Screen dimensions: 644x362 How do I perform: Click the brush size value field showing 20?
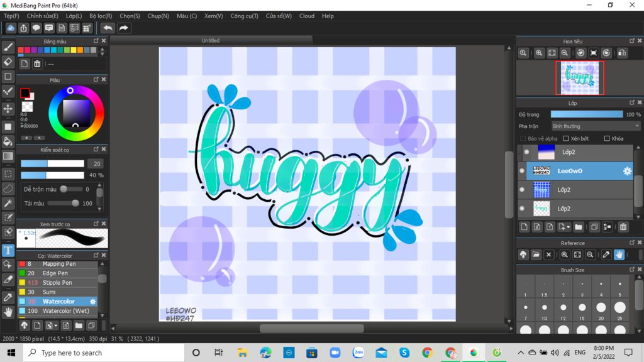pyautogui.click(x=96, y=163)
